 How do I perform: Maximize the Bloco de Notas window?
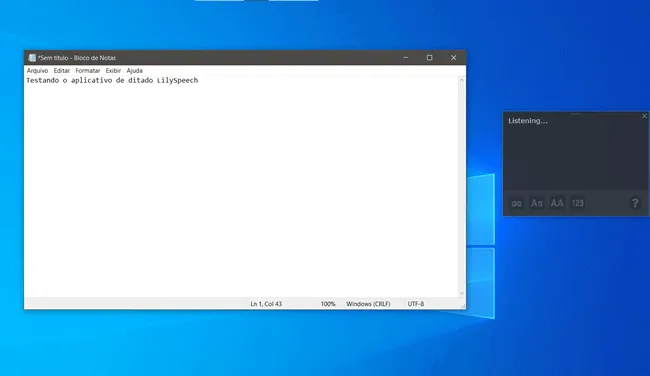click(429, 58)
